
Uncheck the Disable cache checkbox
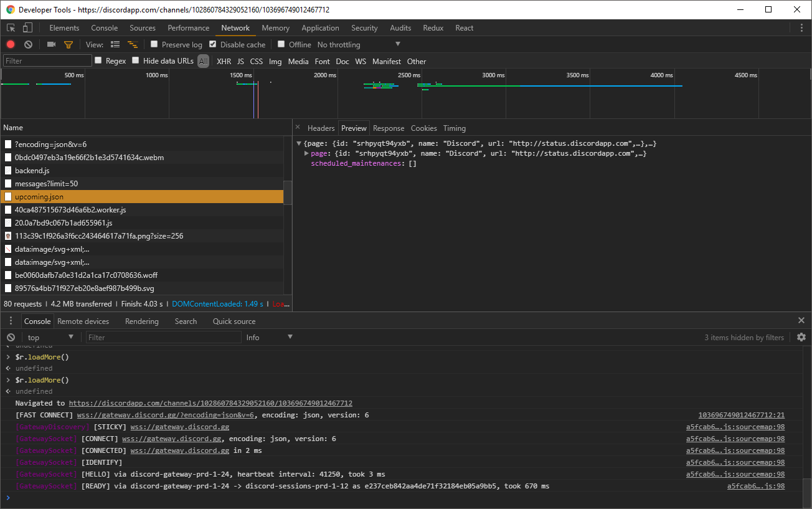click(x=212, y=44)
